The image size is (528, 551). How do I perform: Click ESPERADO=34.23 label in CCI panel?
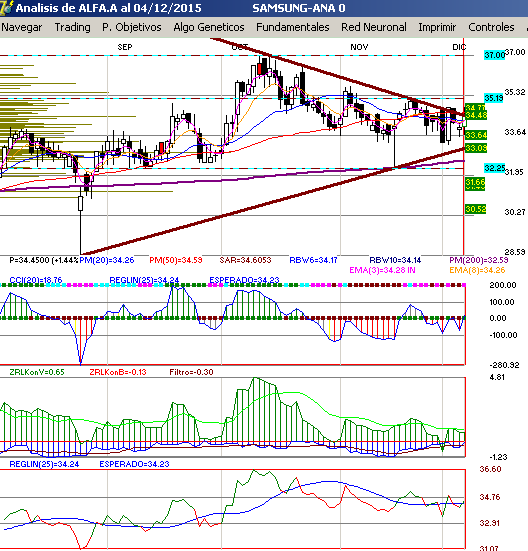click(x=244, y=280)
